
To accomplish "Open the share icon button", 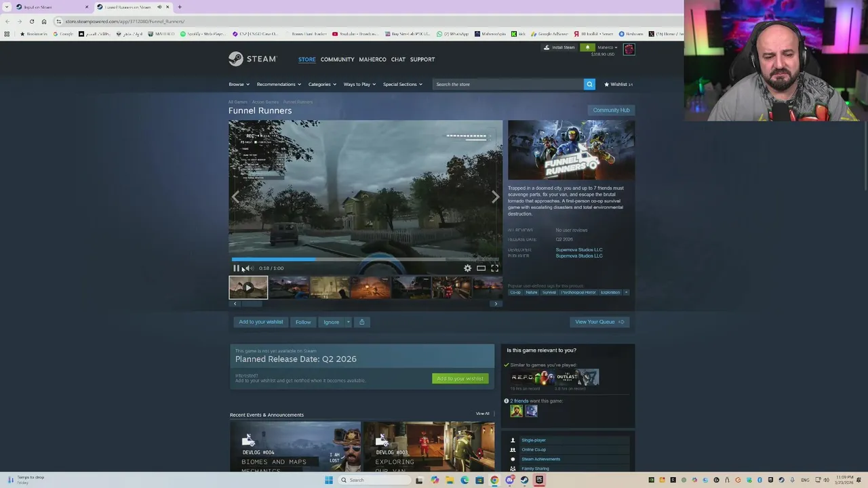I will (361, 322).
